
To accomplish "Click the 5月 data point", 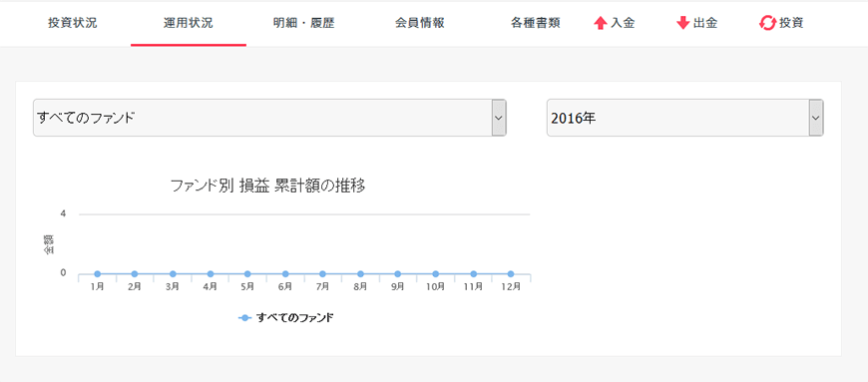I will (x=247, y=274).
